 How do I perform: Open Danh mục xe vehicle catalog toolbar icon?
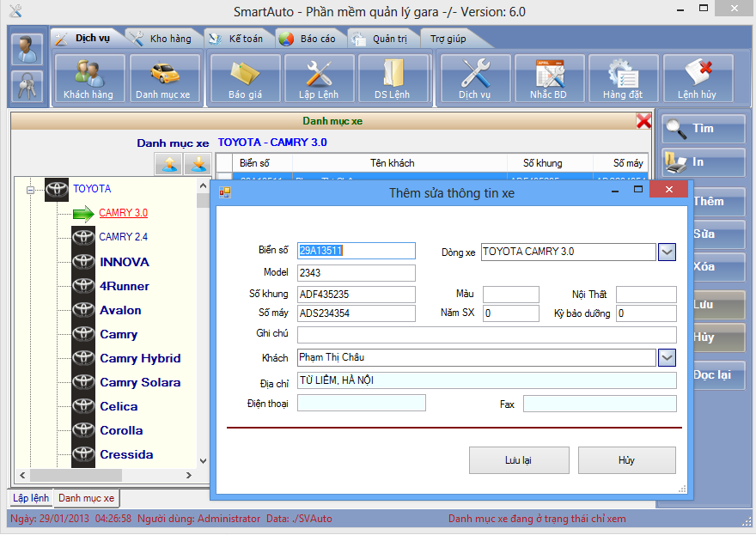coord(164,78)
